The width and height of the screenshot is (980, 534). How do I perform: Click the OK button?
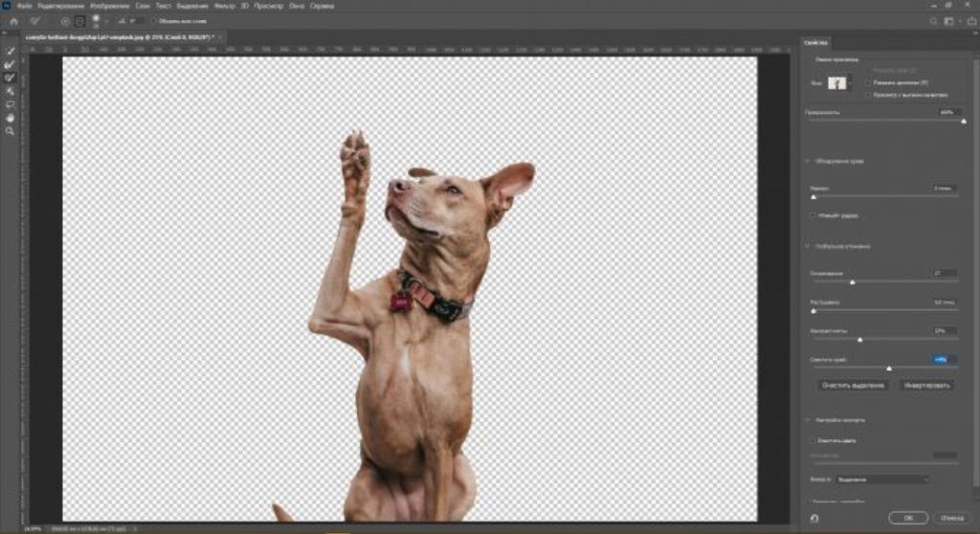907,518
